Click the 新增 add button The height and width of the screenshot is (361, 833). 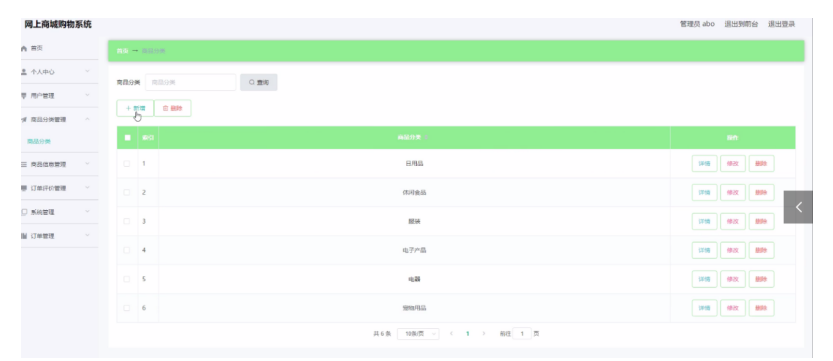[x=135, y=108]
